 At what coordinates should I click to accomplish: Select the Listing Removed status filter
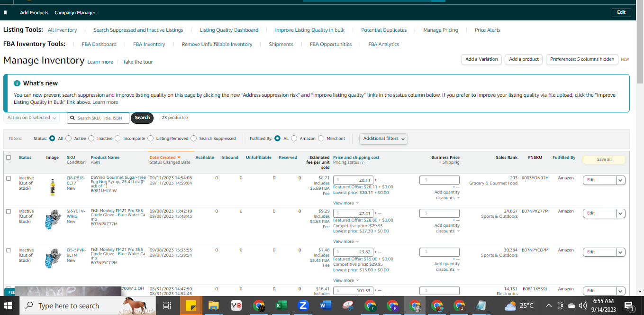[x=150, y=139]
